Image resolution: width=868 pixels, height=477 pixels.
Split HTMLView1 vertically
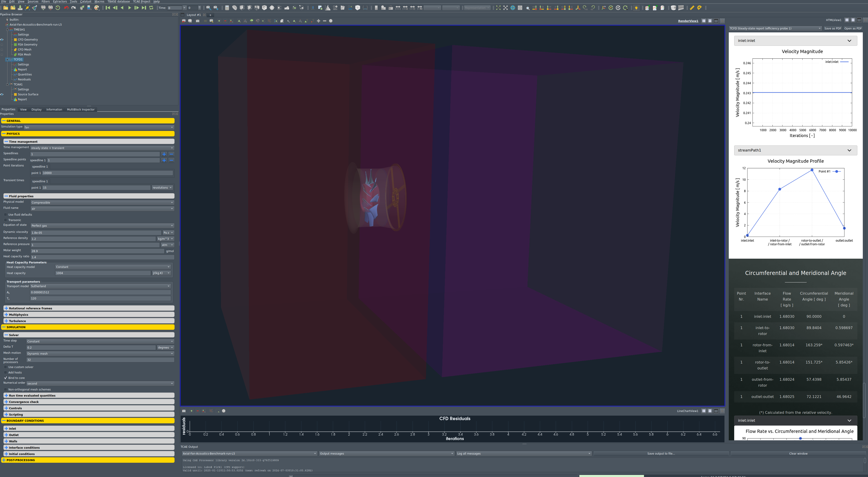pyautogui.click(x=853, y=20)
